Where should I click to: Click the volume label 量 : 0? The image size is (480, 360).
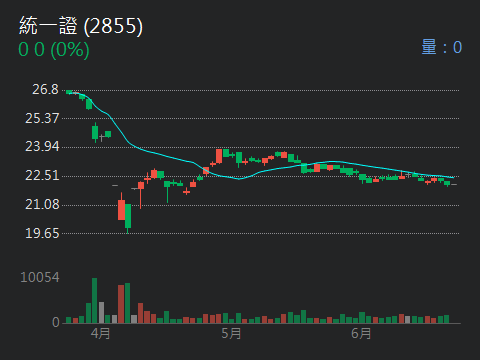pos(442,47)
